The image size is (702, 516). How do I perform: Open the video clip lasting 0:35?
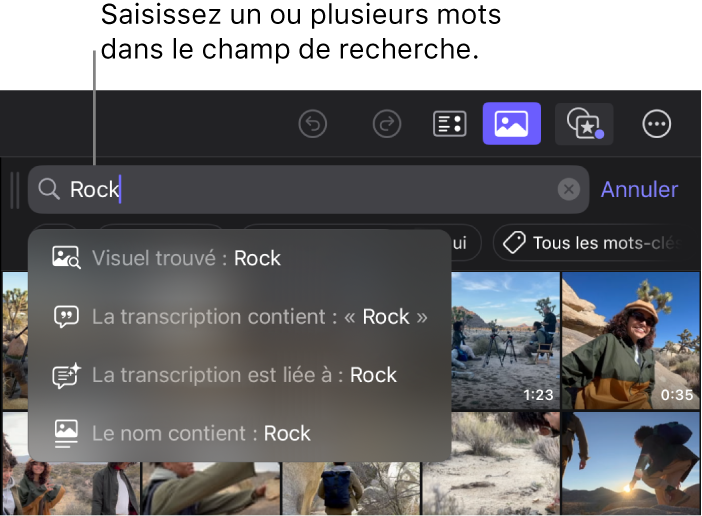631,341
